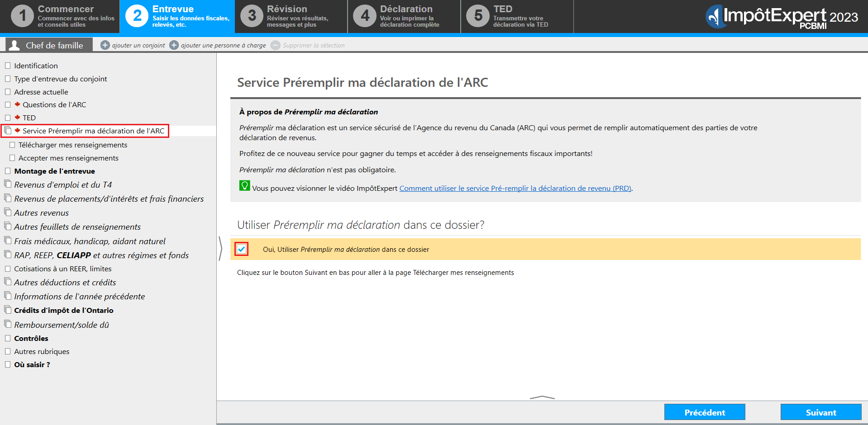The image size is (868, 425).
Task: Open Identification page in sidebar
Action: pyautogui.click(x=36, y=66)
